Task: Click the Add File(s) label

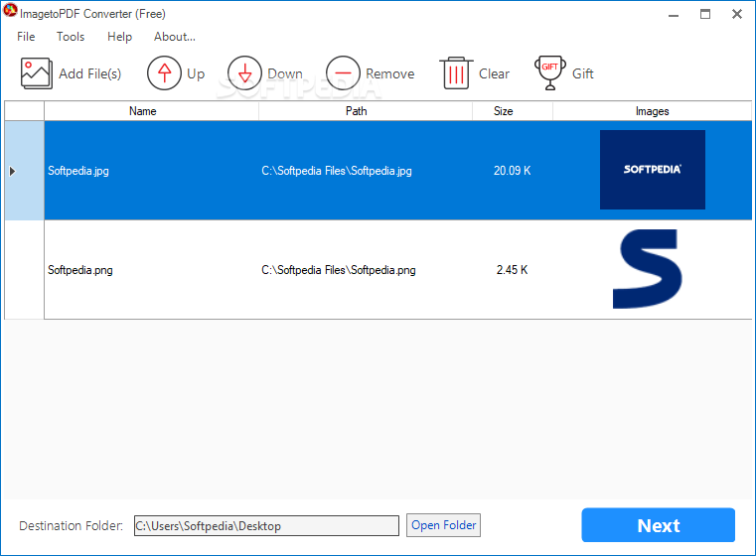Action: [90, 73]
